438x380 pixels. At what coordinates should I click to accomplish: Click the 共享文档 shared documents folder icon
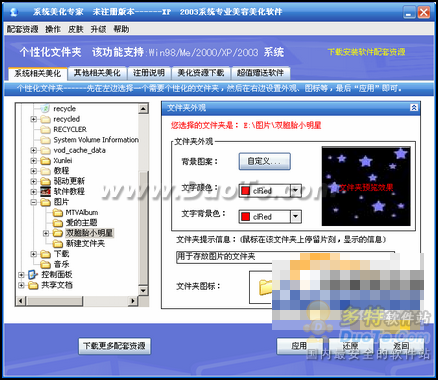click(33, 285)
